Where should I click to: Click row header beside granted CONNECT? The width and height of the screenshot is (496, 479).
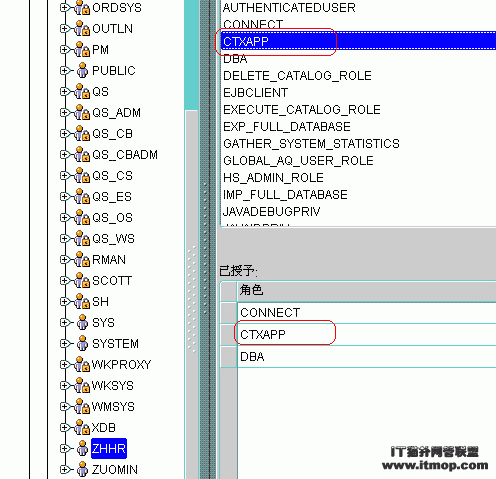[x=229, y=312]
